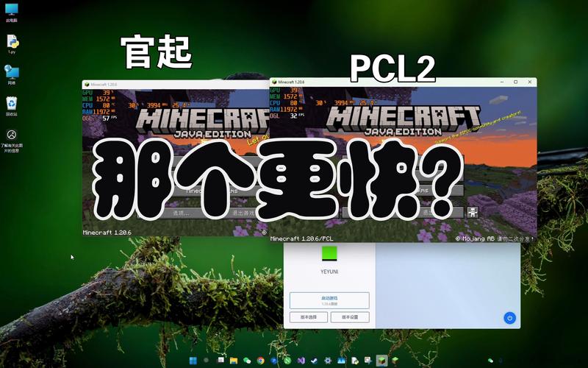Viewport: 588px width, 368px height.
Task: Open the green N app in taskbar
Action: click(x=287, y=361)
